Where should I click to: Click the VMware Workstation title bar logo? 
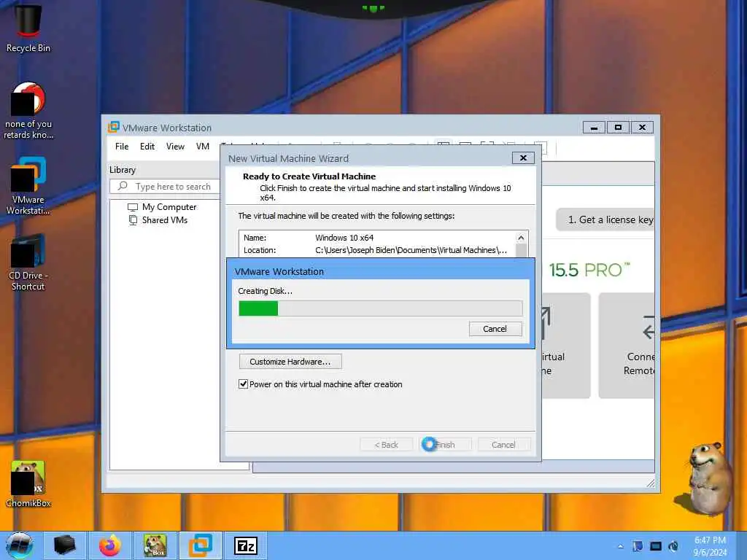[113, 127]
